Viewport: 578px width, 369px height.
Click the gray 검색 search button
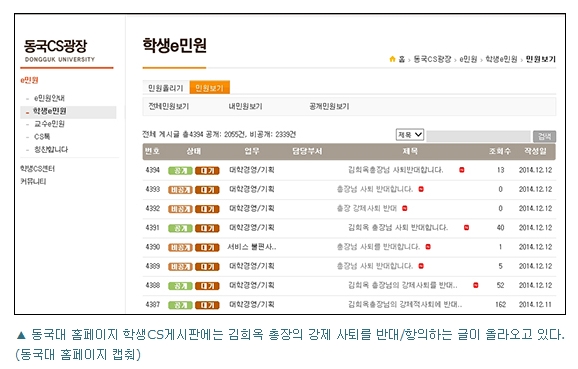(544, 136)
